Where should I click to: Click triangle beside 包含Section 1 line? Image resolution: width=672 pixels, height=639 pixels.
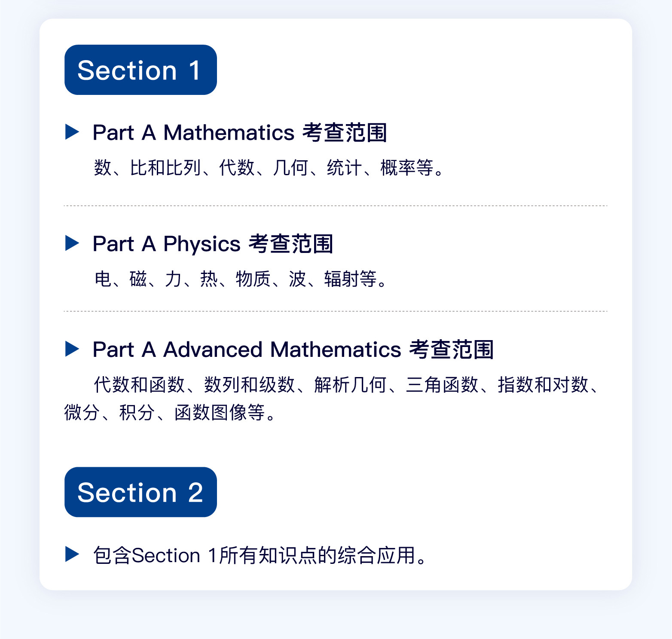pos(72,554)
